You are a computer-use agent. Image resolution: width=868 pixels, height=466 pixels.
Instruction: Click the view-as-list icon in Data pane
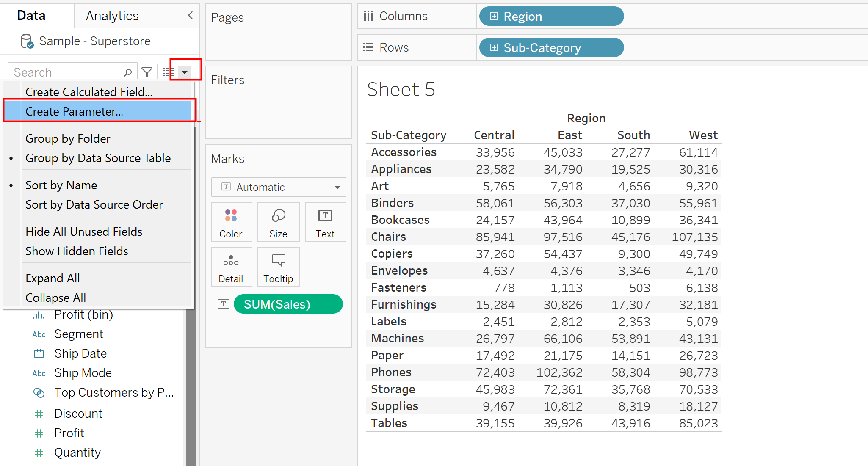coord(169,72)
